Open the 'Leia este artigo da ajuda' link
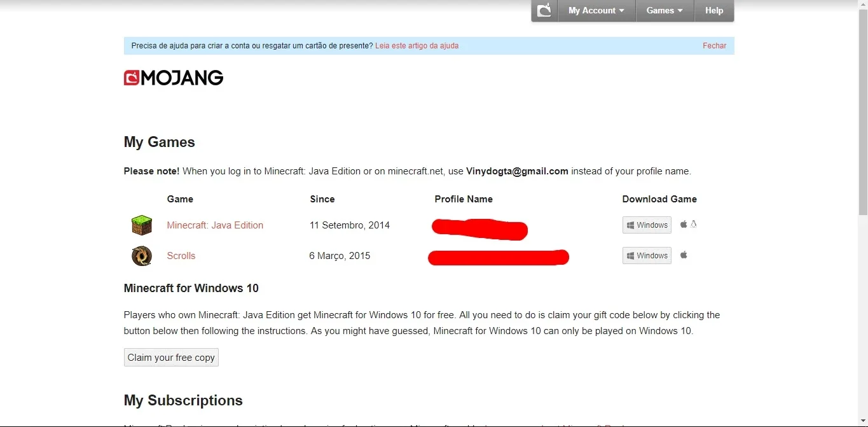This screenshot has width=868, height=427. (417, 46)
